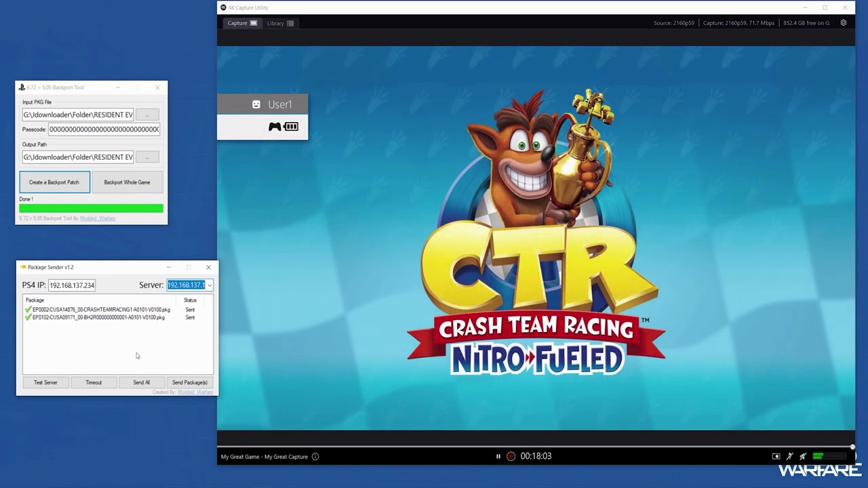
Task: Click the PS4 IP address field
Action: 72,285
